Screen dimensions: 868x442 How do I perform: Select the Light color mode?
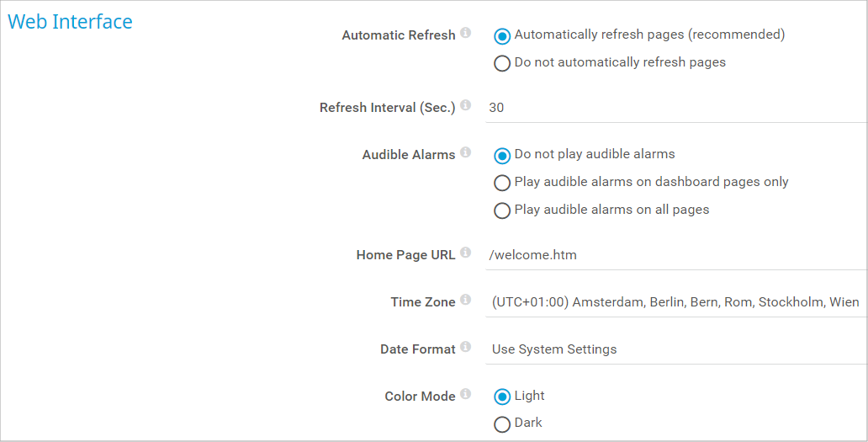pyautogui.click(x=502, y=397)
